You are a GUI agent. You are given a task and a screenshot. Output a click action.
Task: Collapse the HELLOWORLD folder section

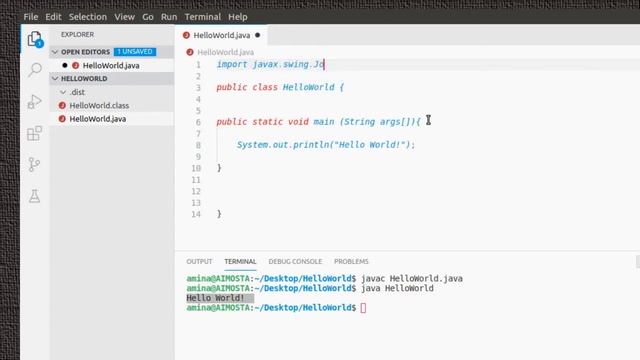coord(55,78)
